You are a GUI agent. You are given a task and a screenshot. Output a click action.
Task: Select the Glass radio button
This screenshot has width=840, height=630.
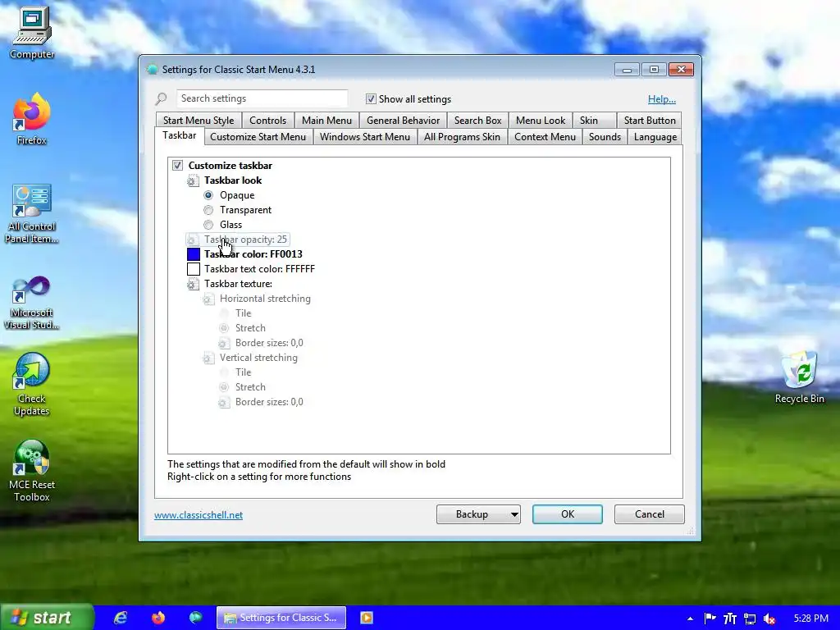tap(208, 225)
